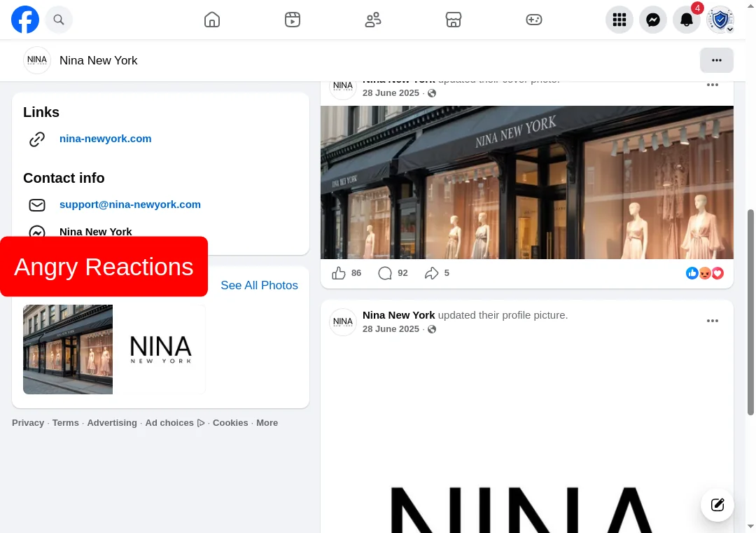
Task: Open NINA logo photo thumbnail
Action: 160,349
